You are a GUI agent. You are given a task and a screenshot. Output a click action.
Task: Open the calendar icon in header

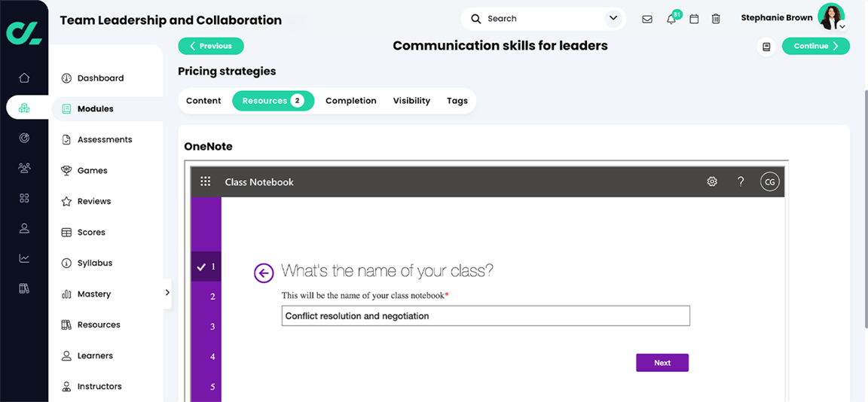[694, 19]
